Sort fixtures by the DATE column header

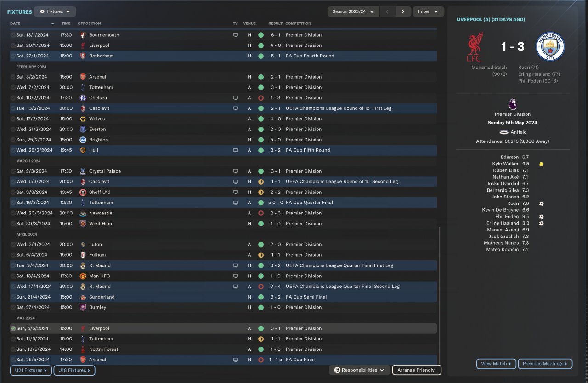[x=15, y=23]
